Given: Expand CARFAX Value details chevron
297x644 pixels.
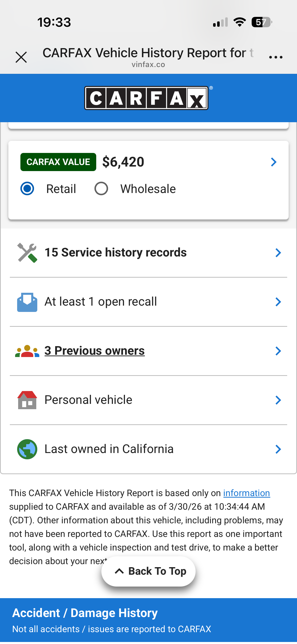Looking at the screenshot, I should click(274, 162).
